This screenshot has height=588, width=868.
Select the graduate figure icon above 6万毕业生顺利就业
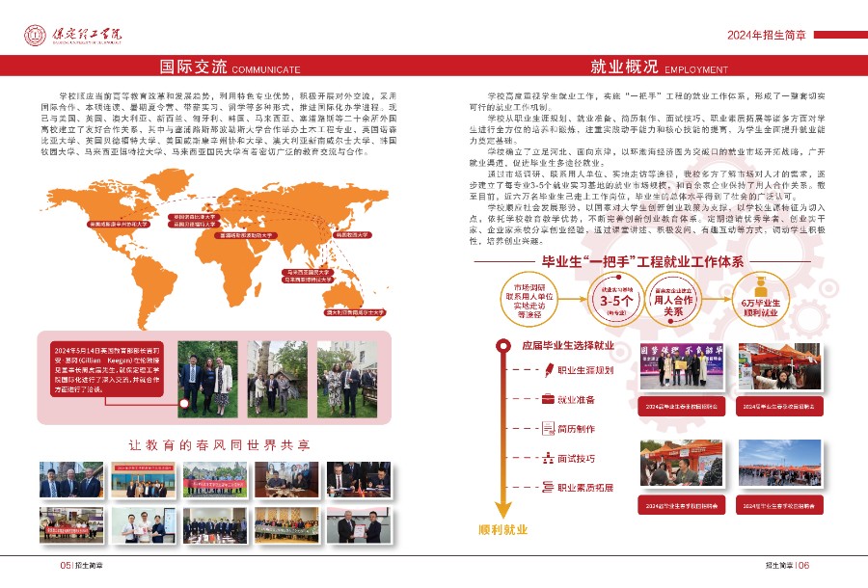coord(759,287)
